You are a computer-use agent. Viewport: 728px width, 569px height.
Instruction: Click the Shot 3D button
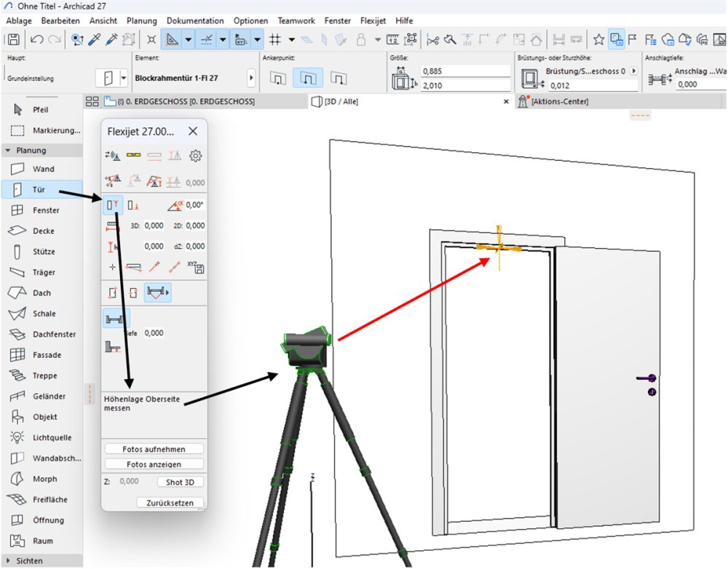[180, 482]
